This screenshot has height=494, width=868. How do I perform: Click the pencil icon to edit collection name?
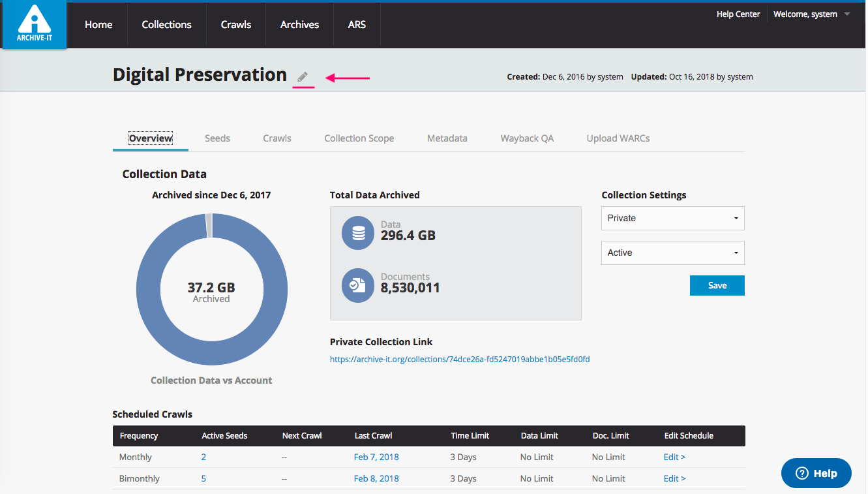[x=303, y=77]
